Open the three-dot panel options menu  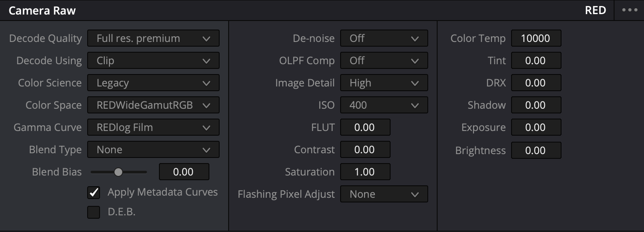629,10
